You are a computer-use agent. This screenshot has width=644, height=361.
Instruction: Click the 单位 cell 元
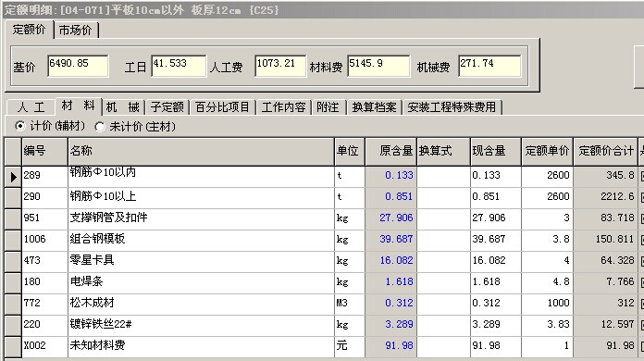pos(350,346)
